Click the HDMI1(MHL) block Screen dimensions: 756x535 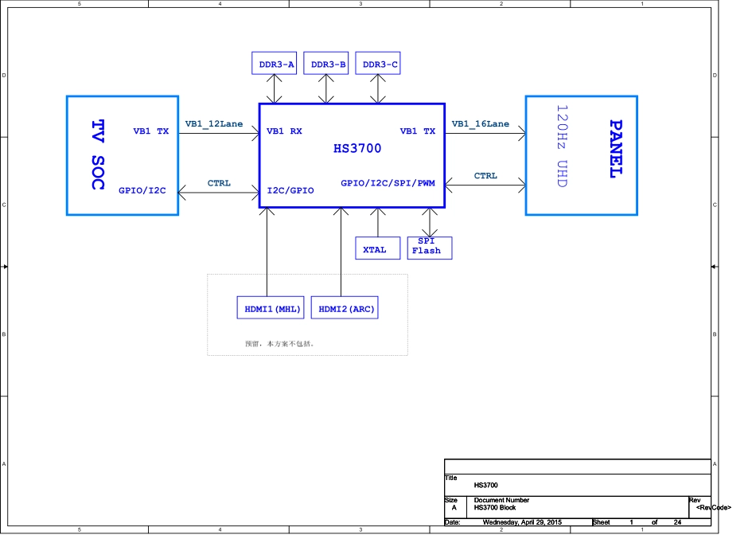pos(271,308)
